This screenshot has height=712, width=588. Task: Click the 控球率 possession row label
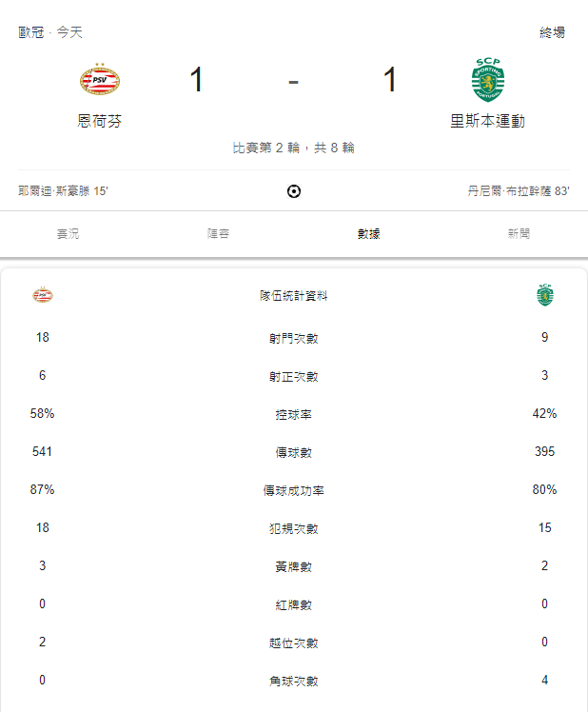coord(294,414)
